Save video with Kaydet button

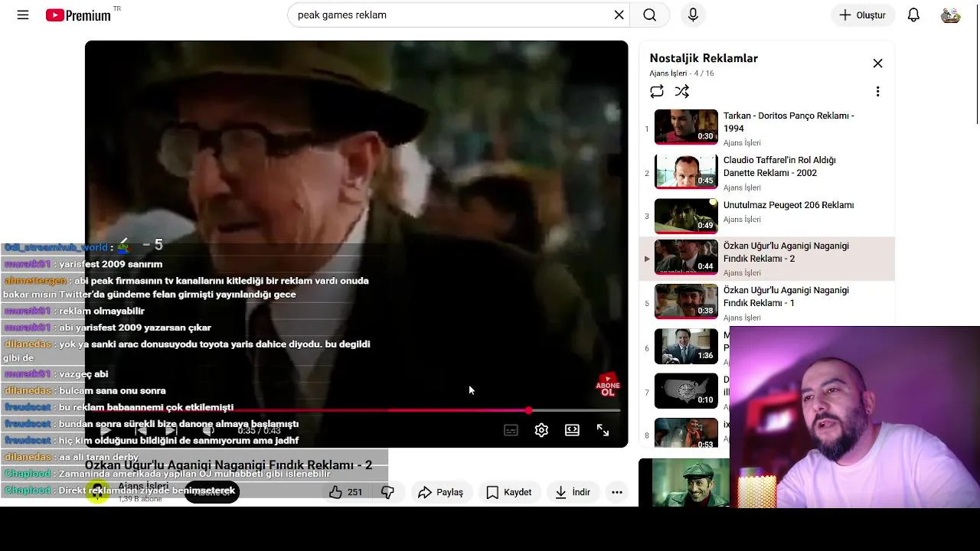(x=509, y=492)
